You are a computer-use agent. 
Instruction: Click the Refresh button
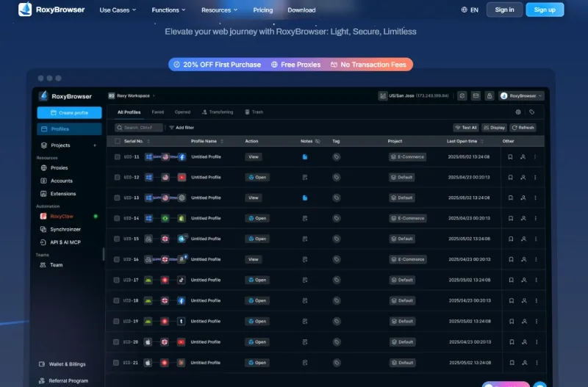[x=523, y=128]
